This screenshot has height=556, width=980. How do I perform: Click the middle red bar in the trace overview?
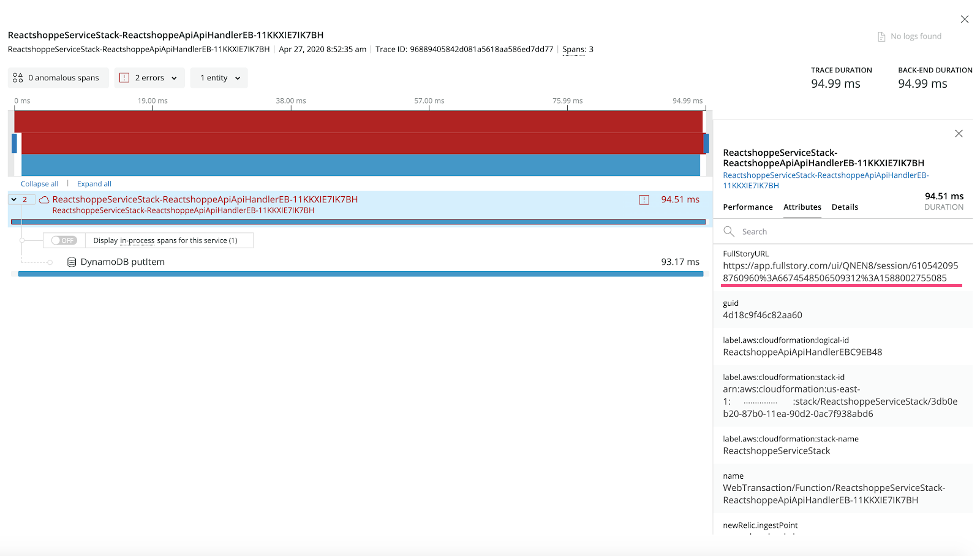click(363, 143)
